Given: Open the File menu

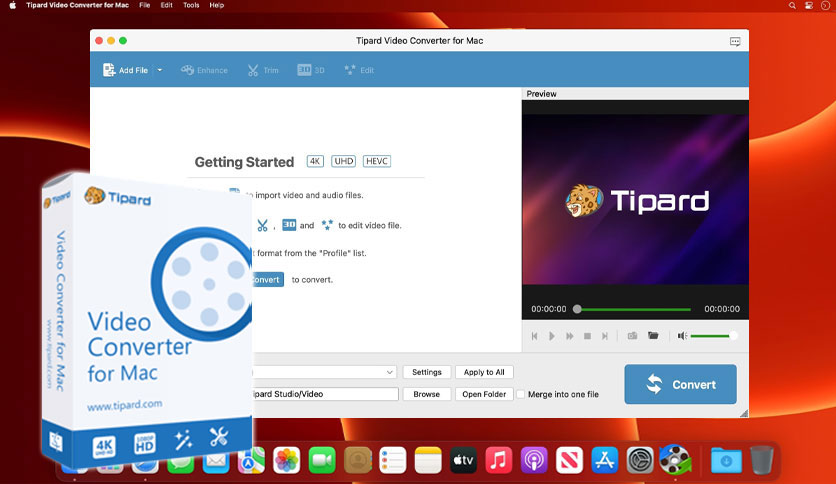Looking at the screenshot, I should 144,5.
